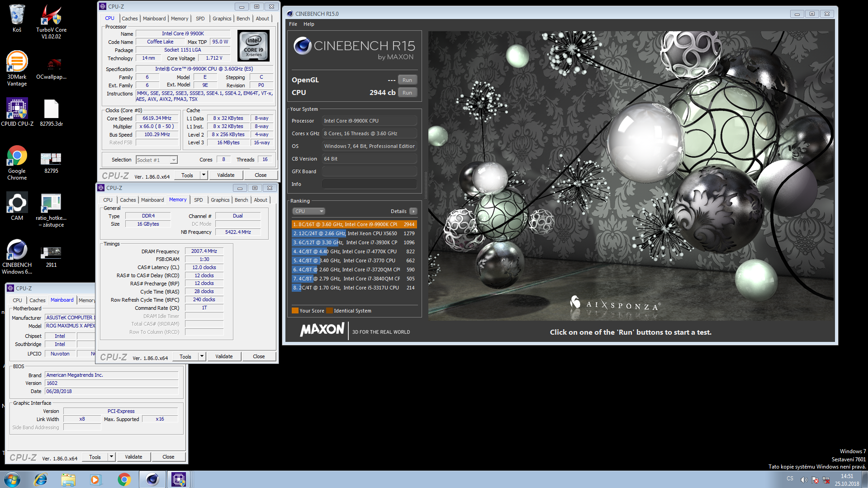The width and height of the screenshot is (868, 488).
Task: Click the network tray icon
Action: [826, 480]
